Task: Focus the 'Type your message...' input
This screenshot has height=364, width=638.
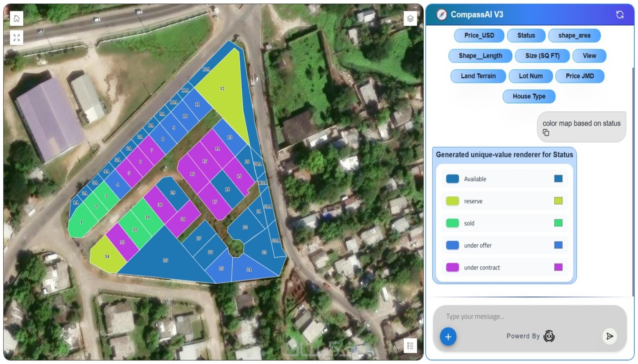Action: coord(530,316)
